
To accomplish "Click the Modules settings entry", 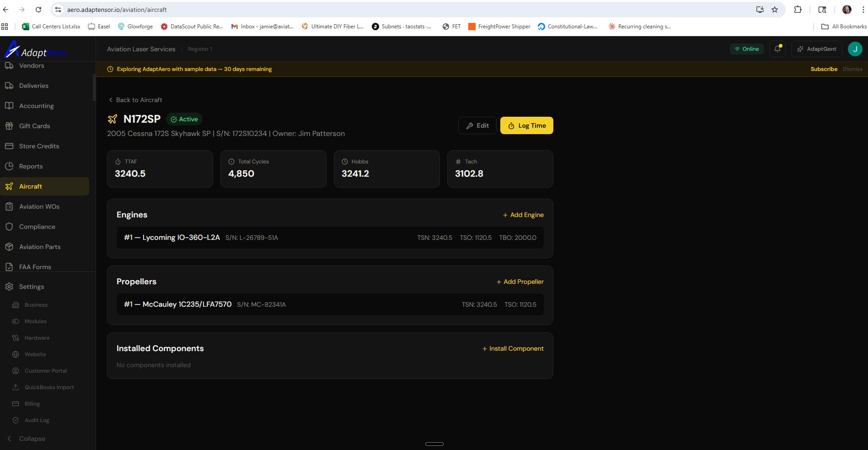I will point(35,321).
